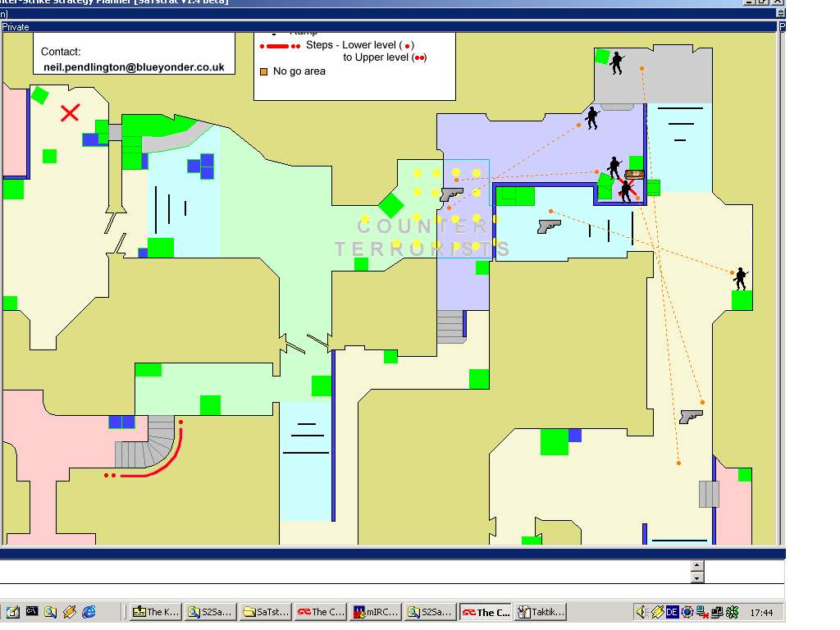Switch to the second 'S2Sa...' taskbar window

coord(430,612)
